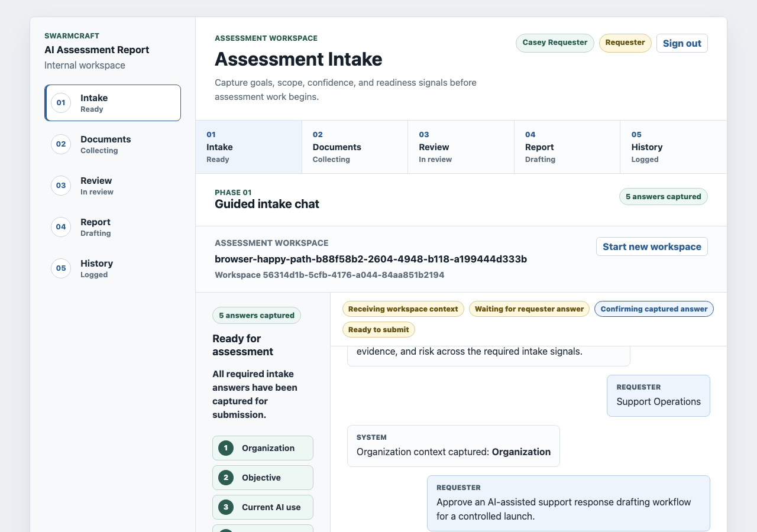Click the number 1 circle beside Organization
The image size is (757, 532).
click(x=225, y=448)
